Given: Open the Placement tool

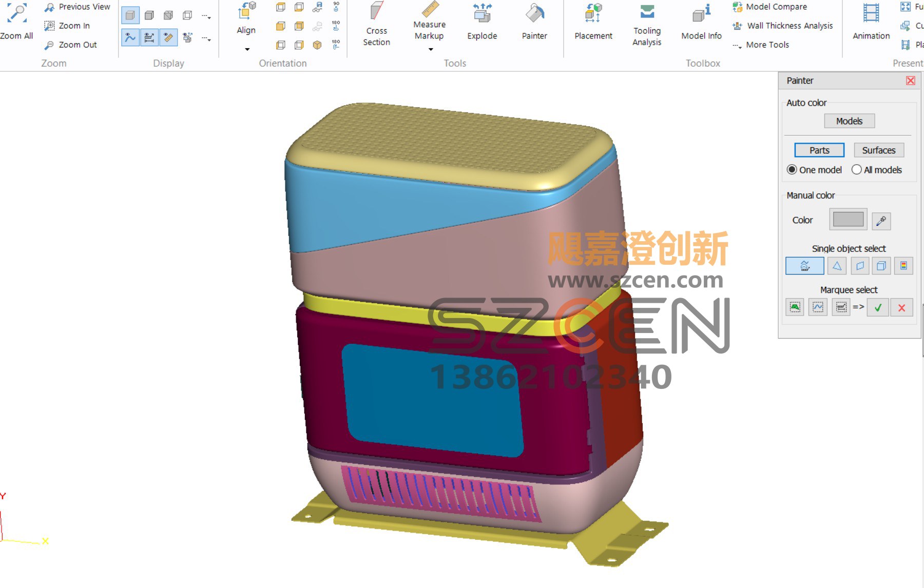Looking at the screenshot, I should coord(593,22).
